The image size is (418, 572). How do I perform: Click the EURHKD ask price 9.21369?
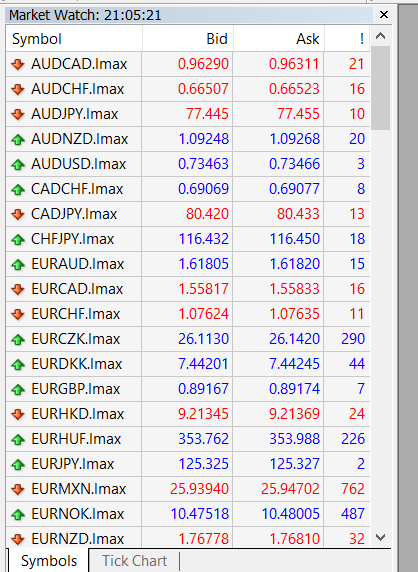[294, 414]
